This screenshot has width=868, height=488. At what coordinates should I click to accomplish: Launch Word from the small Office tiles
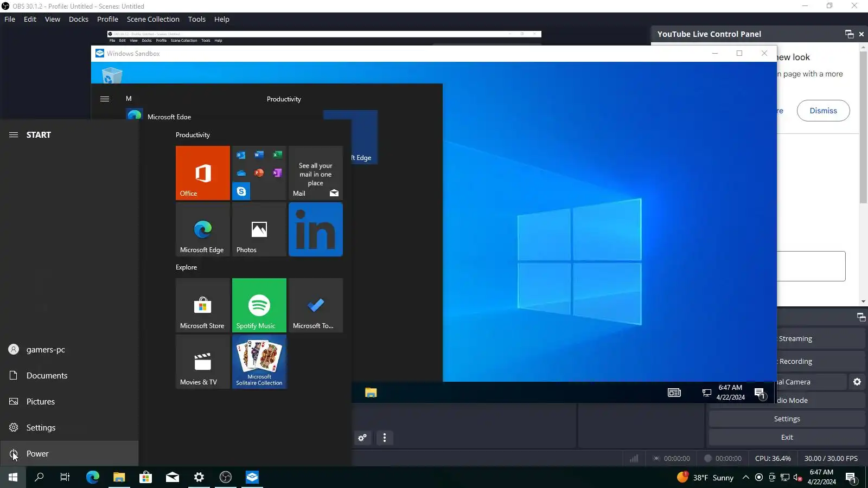[259, 155]
